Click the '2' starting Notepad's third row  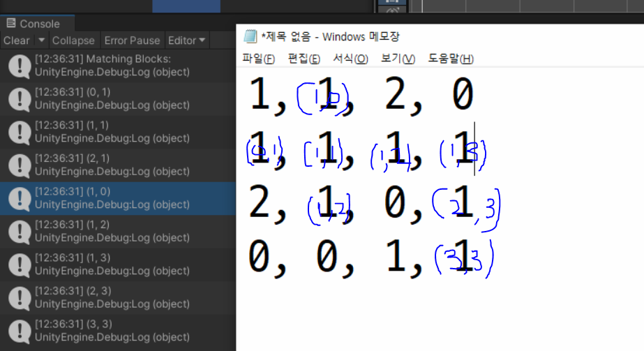259,202
